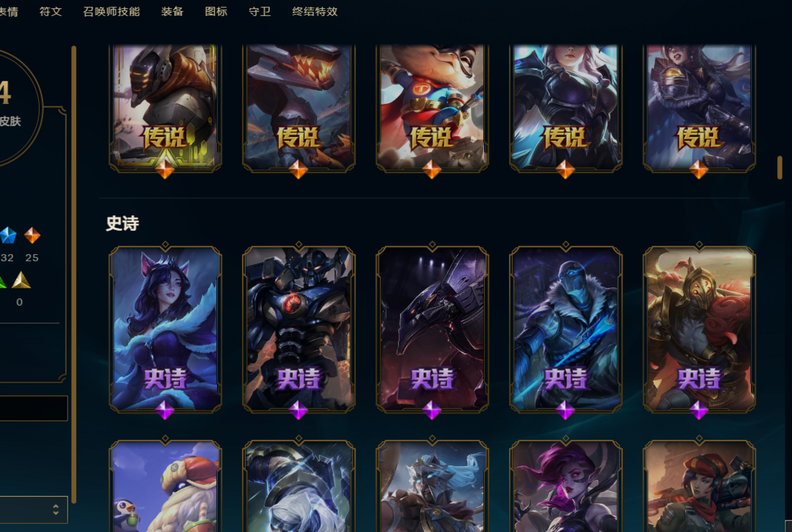
Task: Select the raven mech epic skin card
Action: pos(432,329)
